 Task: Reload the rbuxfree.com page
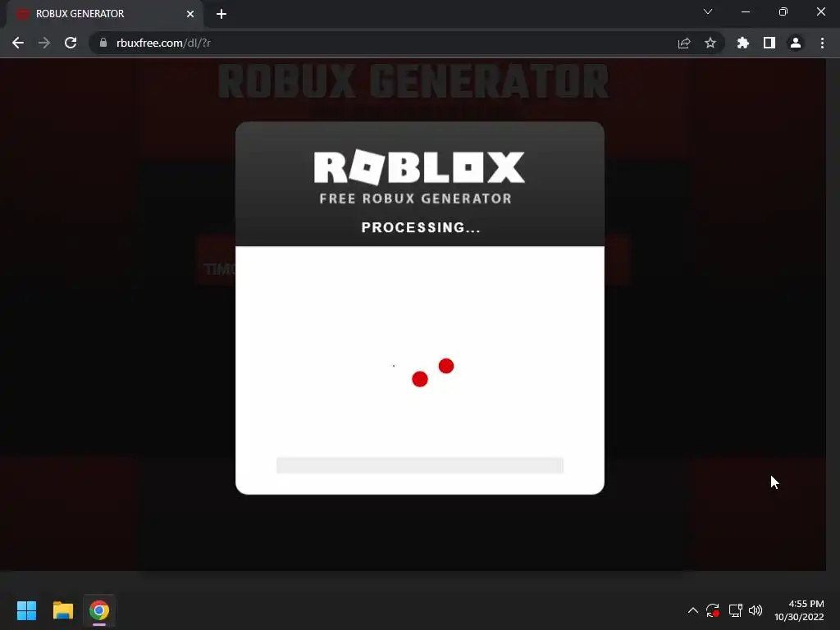(x=71, y=43)
